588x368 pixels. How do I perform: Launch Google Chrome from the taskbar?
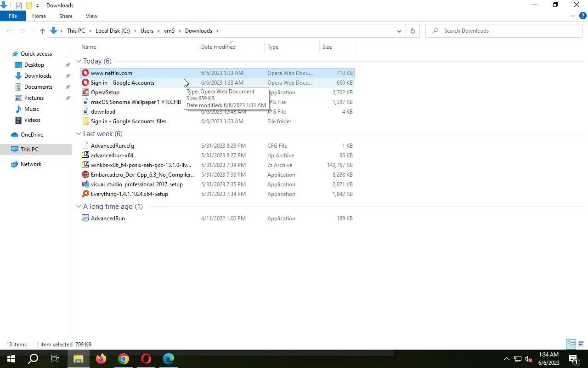[x=124, y=359]
